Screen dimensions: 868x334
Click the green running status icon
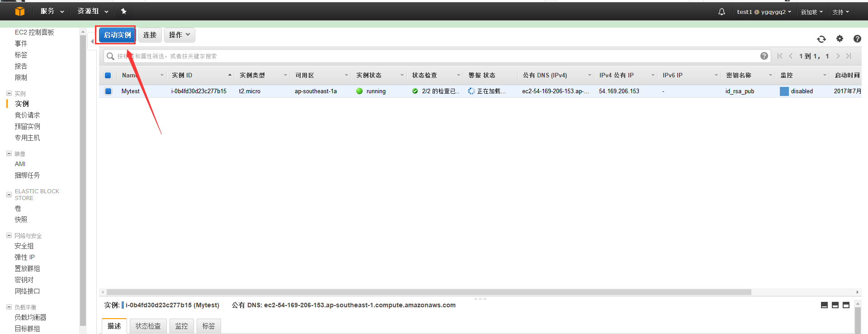359,91
